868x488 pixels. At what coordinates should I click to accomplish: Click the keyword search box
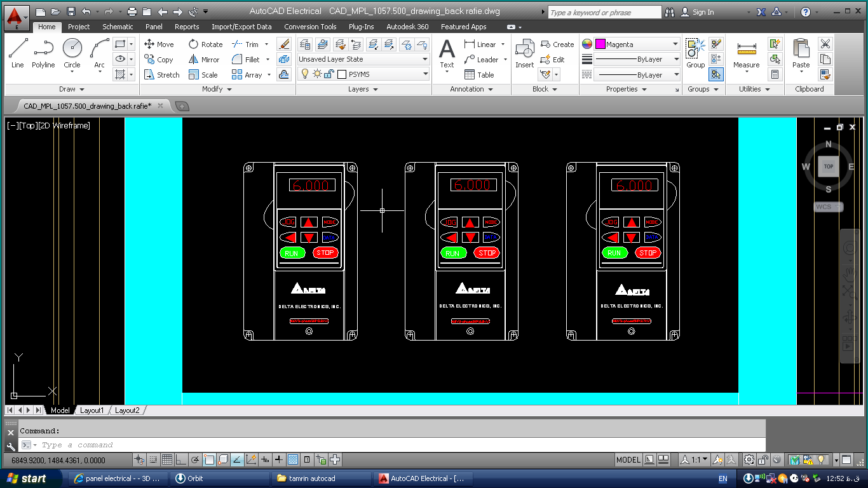coord(604,12)
